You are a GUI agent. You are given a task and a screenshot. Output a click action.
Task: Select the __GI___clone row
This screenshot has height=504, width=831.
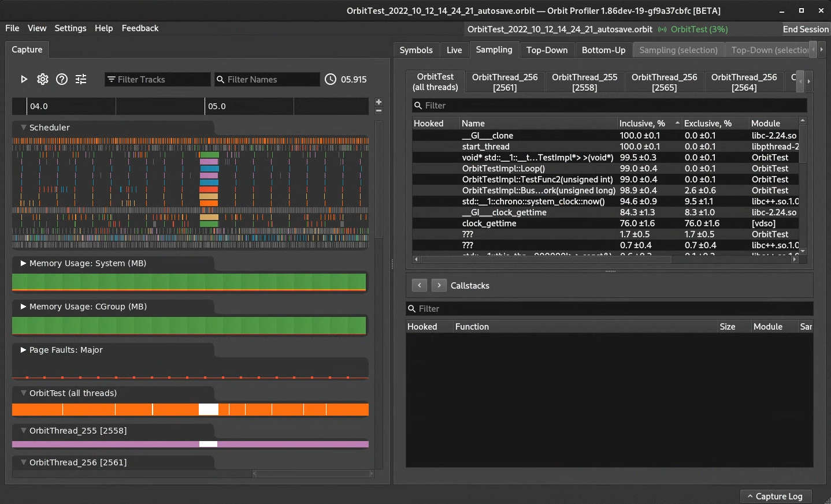(606, 136)
